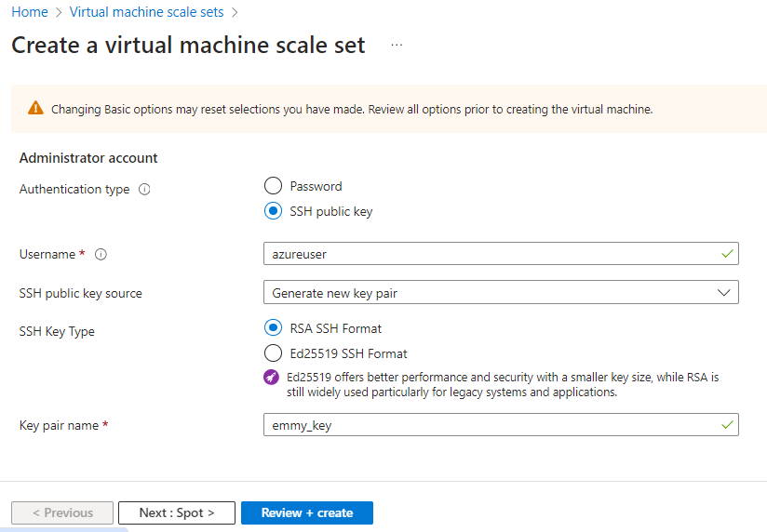This screenshot has width=767, height=532.
Task: Open the ellipsis menu next to page title
Action: [x=397, y=45]
